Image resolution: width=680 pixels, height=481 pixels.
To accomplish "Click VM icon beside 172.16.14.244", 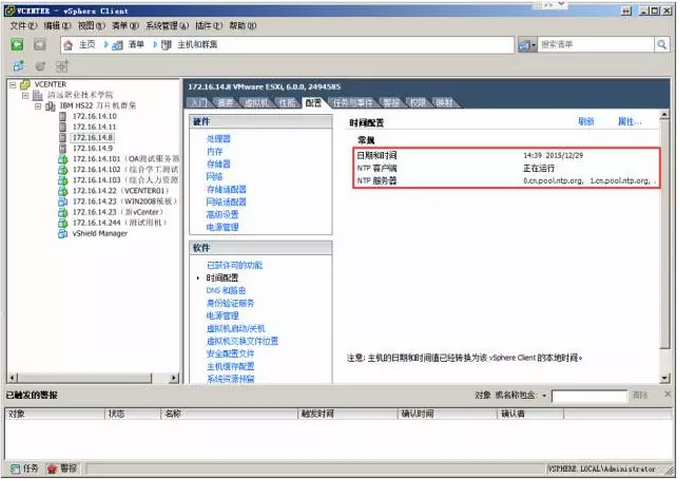I will coord(63,223).
